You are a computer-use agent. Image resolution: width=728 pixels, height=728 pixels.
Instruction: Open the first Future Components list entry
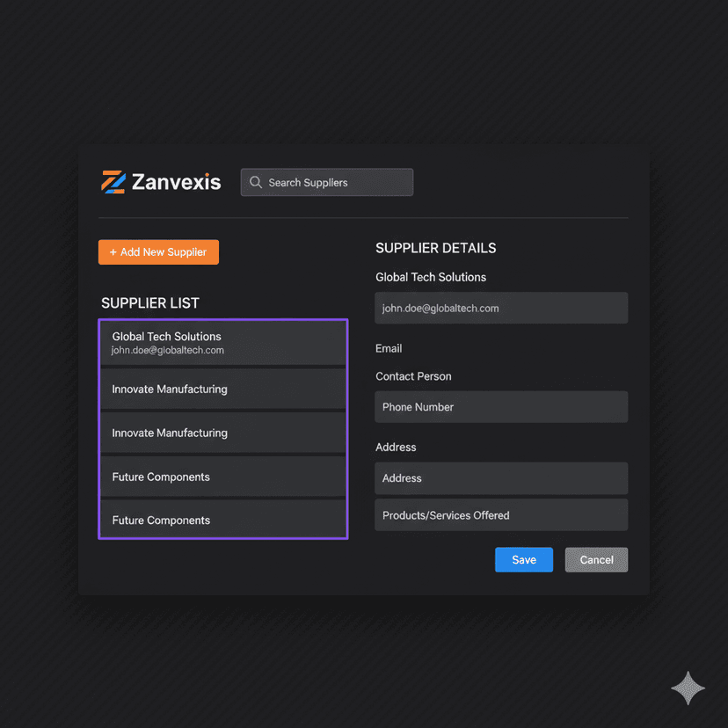222,477
